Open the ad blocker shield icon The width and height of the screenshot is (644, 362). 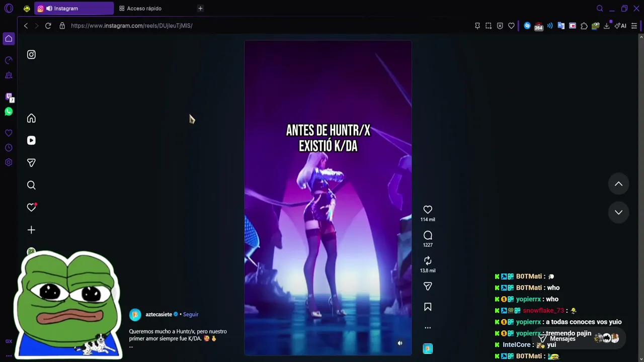500,26
